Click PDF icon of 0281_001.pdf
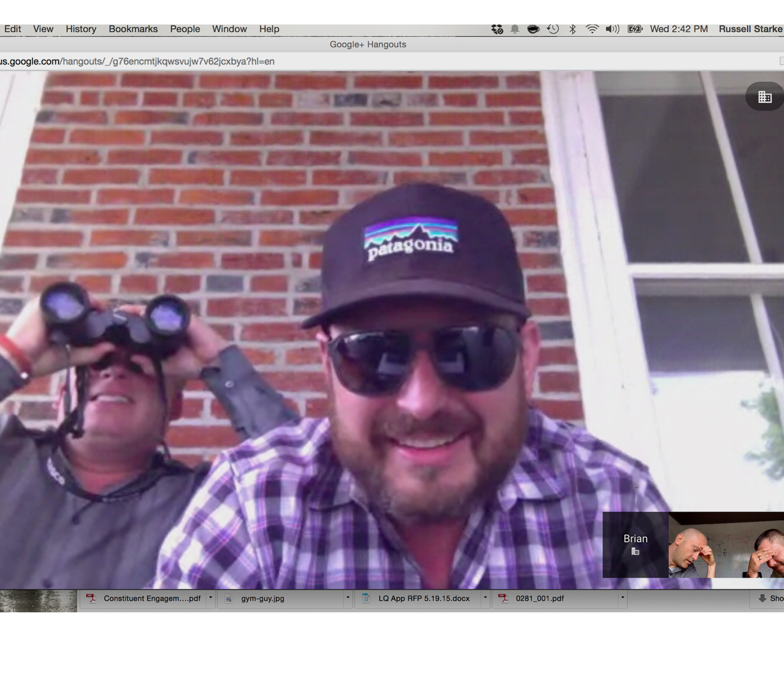This screenshot has width=784, height=676. pos(503,598)
